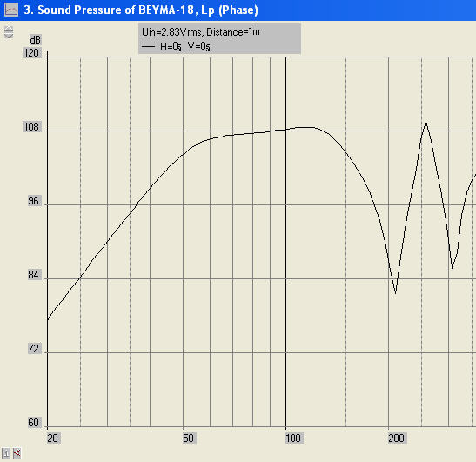Image resolution: width=476 pixels, height=462 pixels.
Task: Click the up arrow of the scale spinner
Action: (9, 29)
